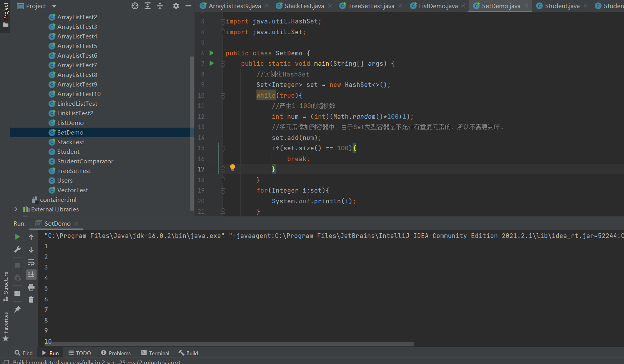Fold the if block at line 15
Image resolution: width=624 pixels, height=364 pixels.
(223, 148)
